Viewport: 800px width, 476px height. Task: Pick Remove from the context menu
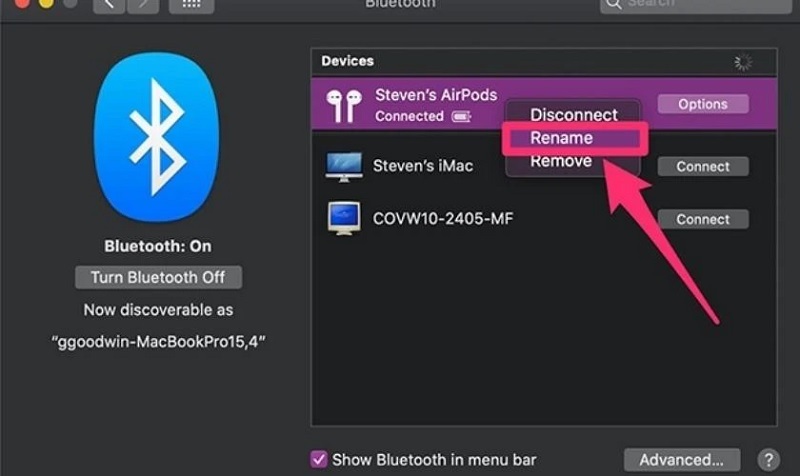(x=561, y=161)
